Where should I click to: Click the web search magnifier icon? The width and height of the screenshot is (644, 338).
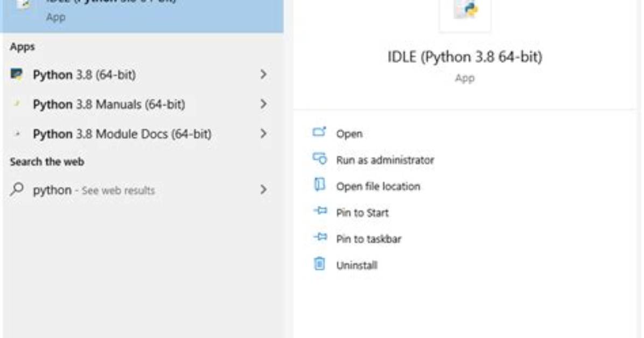coord(17,189)
